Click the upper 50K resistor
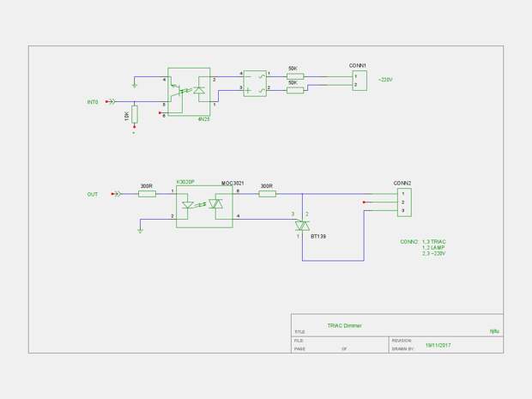 point(295,76)
